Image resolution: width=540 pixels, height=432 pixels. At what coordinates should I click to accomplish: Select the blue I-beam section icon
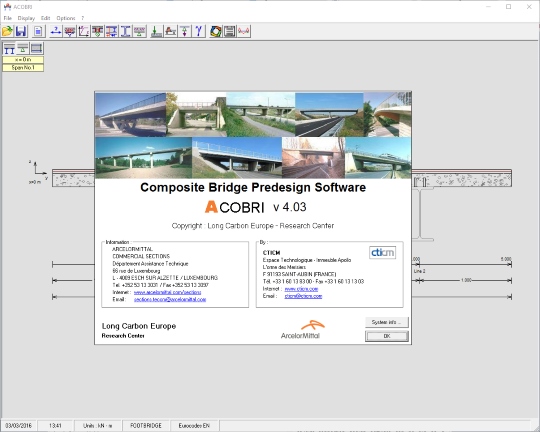(x=126, y=31)
